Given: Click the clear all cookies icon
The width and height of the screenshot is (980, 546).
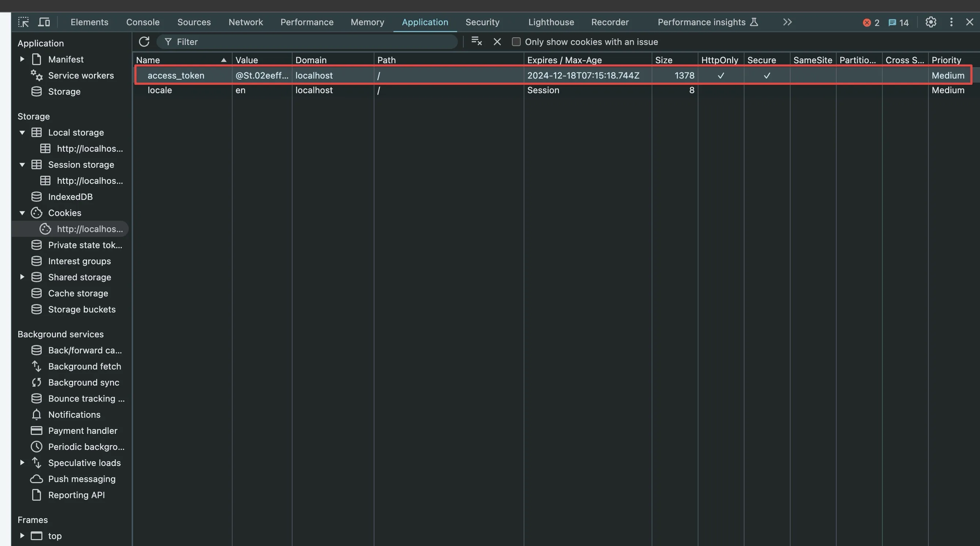Looking at the screenshot, I should 476,41.
